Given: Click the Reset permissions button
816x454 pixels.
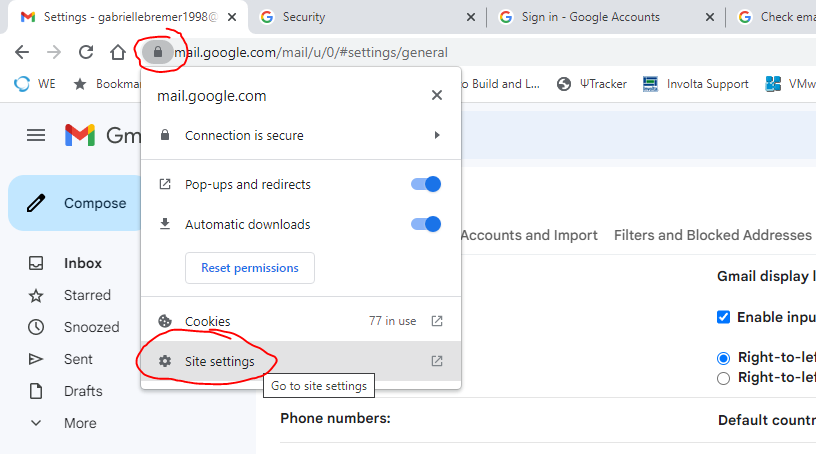Looking at the screenshot, I should click(249, 268).
